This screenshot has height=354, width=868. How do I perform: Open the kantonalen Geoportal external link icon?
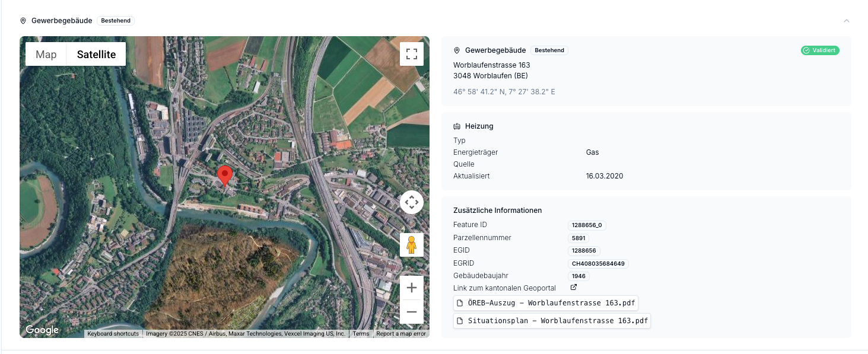coord(574,288)
